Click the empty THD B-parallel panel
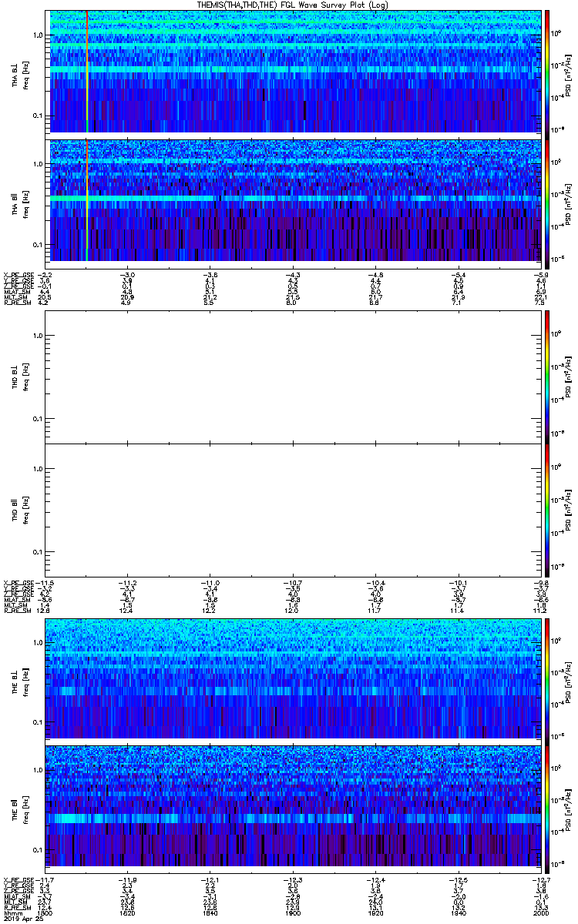The image size is (578, 924). click(294, 510)
